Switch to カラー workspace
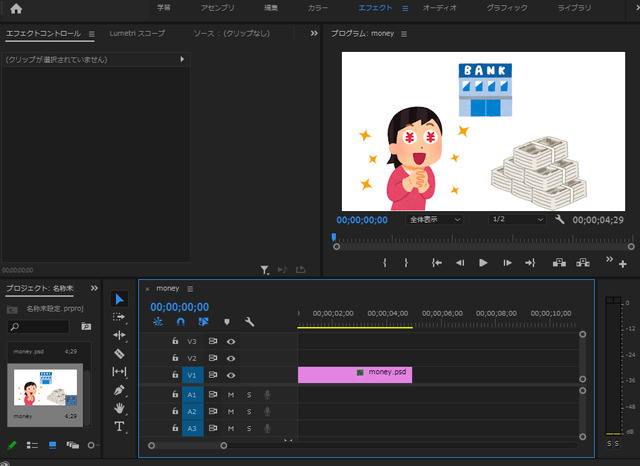The image size is (640, 466). coord(318,8)
